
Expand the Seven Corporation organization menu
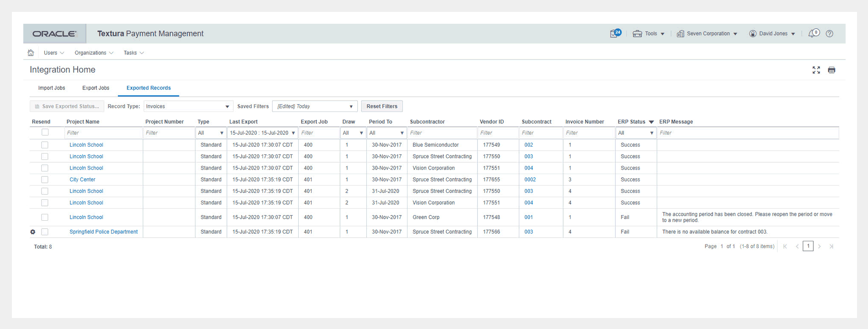point(707,34)
